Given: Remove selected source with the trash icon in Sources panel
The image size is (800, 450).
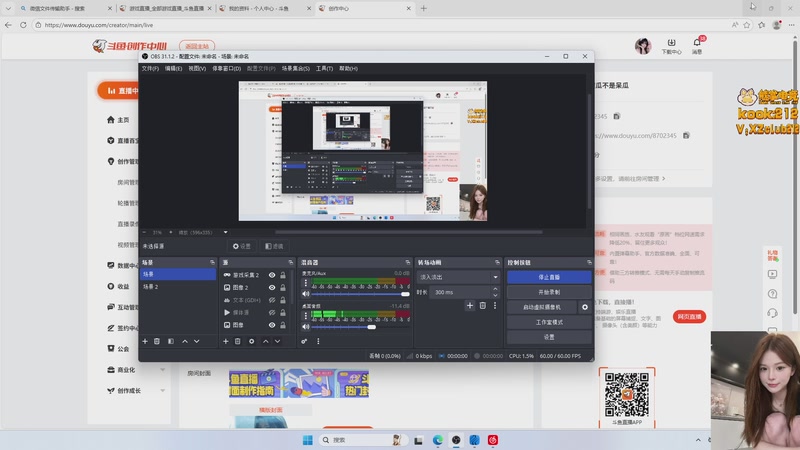Looking at the screenshot, I should point(238,341).
